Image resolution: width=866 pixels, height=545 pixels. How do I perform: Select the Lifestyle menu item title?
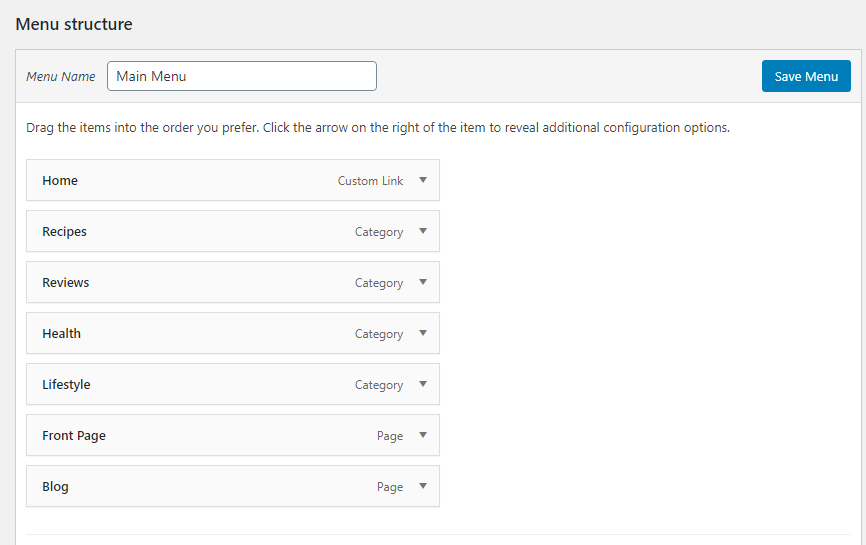66,385
